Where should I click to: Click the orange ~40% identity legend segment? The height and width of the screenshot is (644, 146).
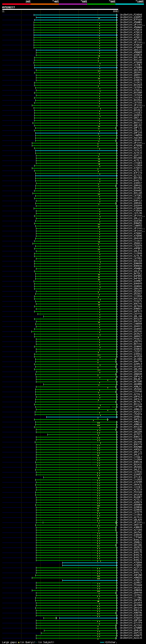pos(45,4)
